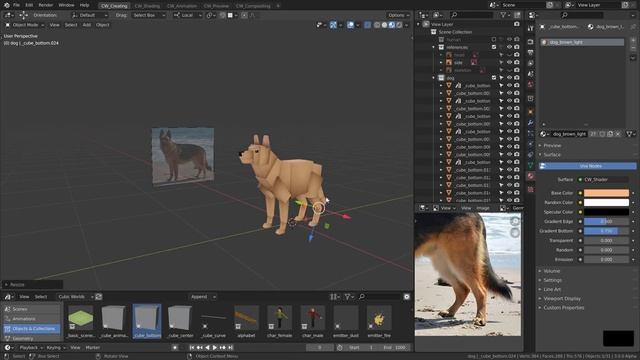Viewport: 640px width, 360px height.
Task: Open Cubic Worlds asset library dropdown
Action: tap(75, 297)
